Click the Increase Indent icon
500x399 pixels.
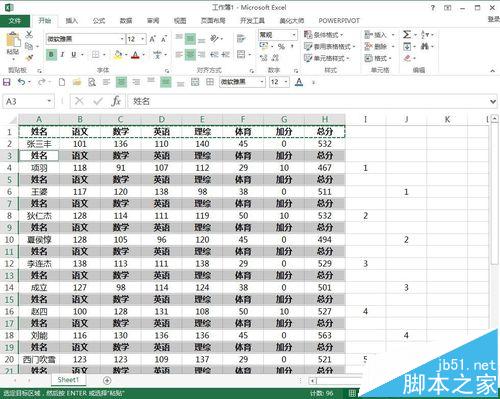click(226, 54)
